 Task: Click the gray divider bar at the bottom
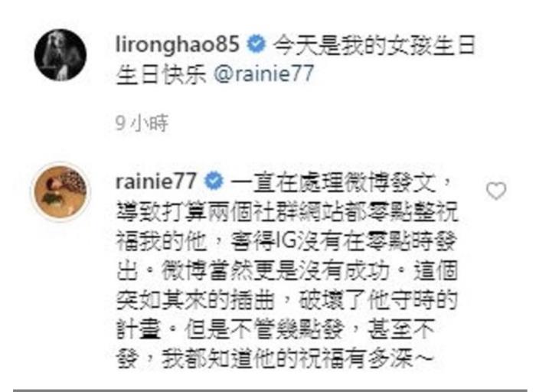273,390
